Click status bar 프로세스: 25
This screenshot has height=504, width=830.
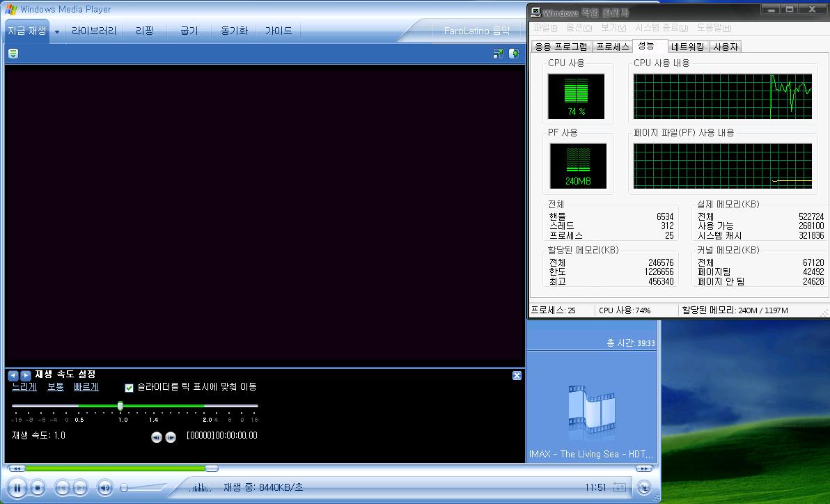(553, 310)
